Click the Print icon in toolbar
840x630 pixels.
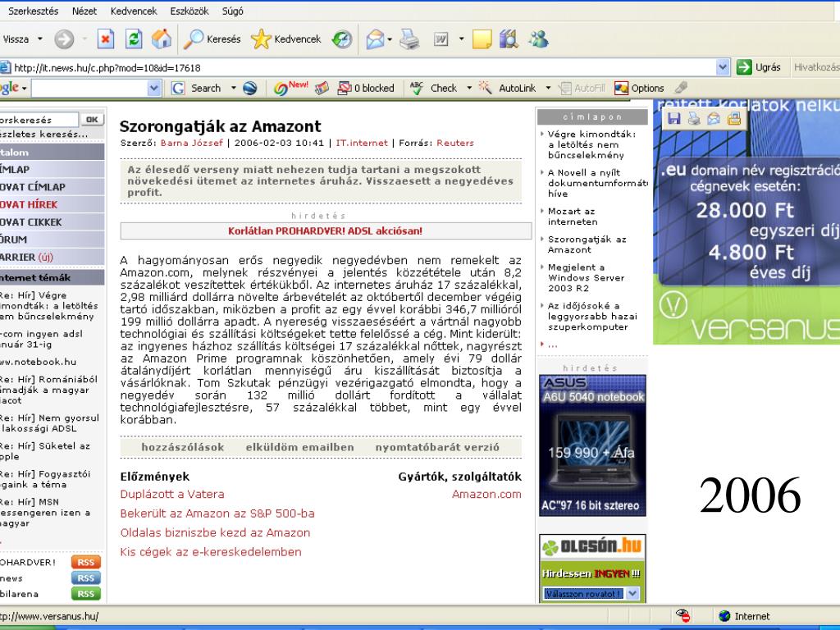pyautogui.click(x=409, y=39)
